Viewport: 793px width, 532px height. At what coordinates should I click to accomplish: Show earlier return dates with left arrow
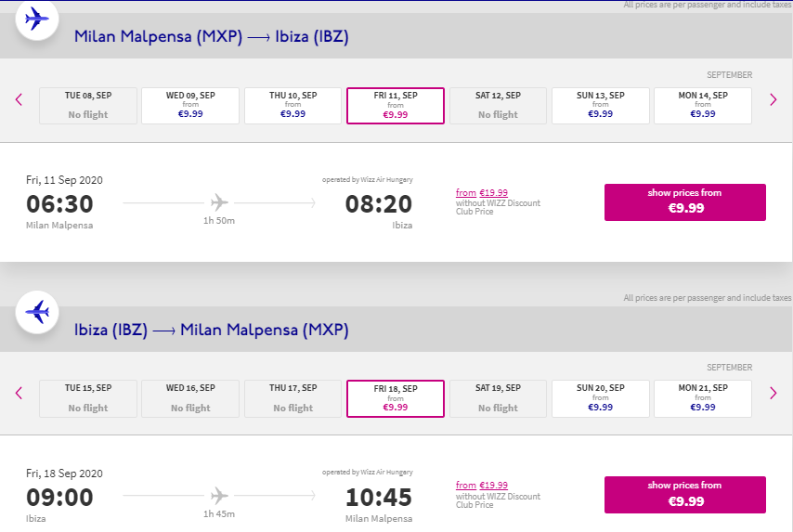[x=19, y=394]
